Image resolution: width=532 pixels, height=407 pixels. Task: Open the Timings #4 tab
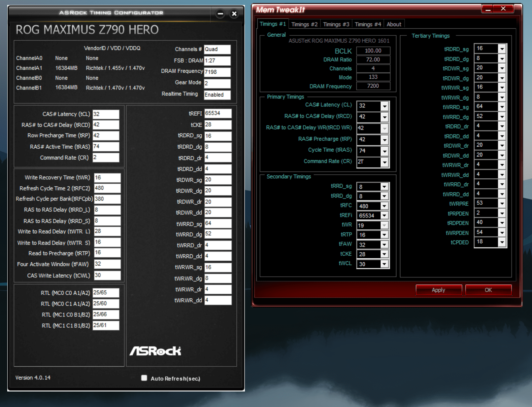pyautogui.click(x=368, y=24)
